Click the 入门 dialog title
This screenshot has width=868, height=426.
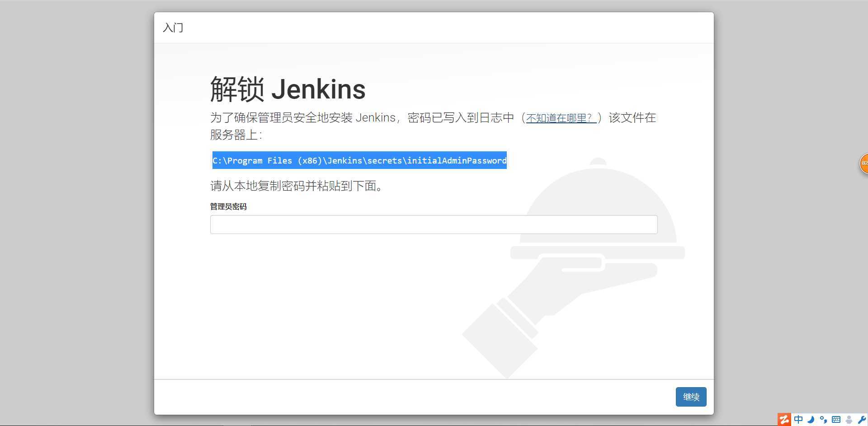click(x=173, y=28)
